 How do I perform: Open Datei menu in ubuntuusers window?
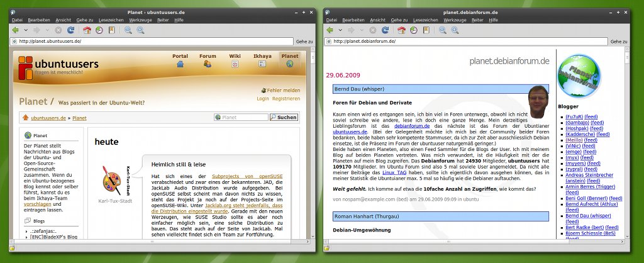point(17,20)
